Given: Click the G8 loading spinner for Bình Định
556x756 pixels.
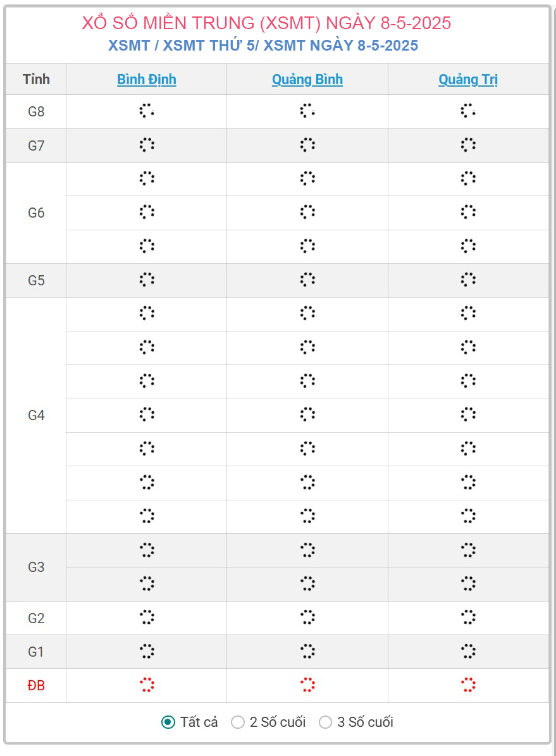Looking at the screenshot, I should [147, 111].
